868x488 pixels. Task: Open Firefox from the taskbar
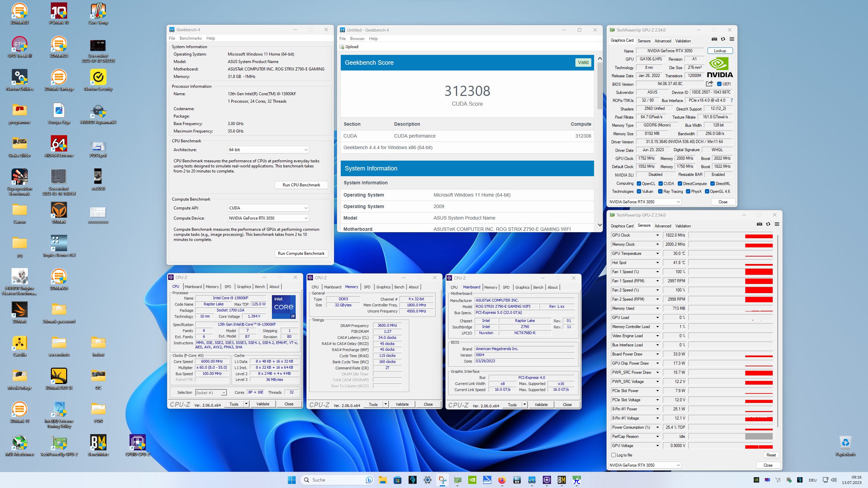point(502,480)
